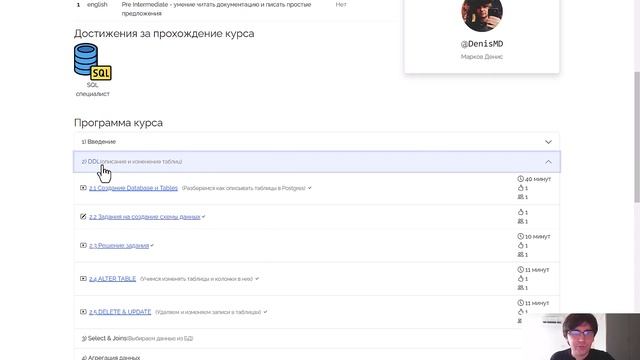
Task: Open lesson 2.5 DELETE & UPDATE
Action: point(120,312)
